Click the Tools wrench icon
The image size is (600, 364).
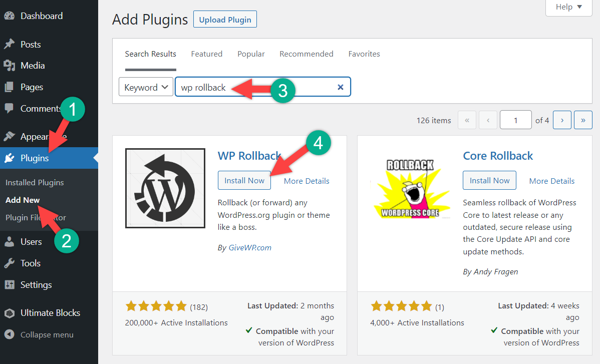click(x=9, y=263)
